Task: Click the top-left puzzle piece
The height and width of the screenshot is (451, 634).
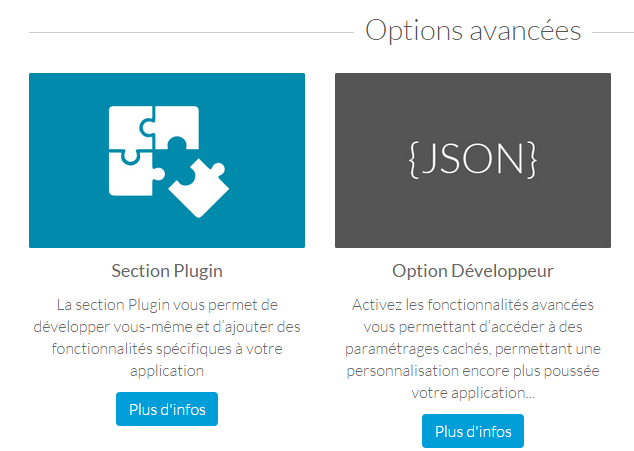Action: click(x=130, y=127)
